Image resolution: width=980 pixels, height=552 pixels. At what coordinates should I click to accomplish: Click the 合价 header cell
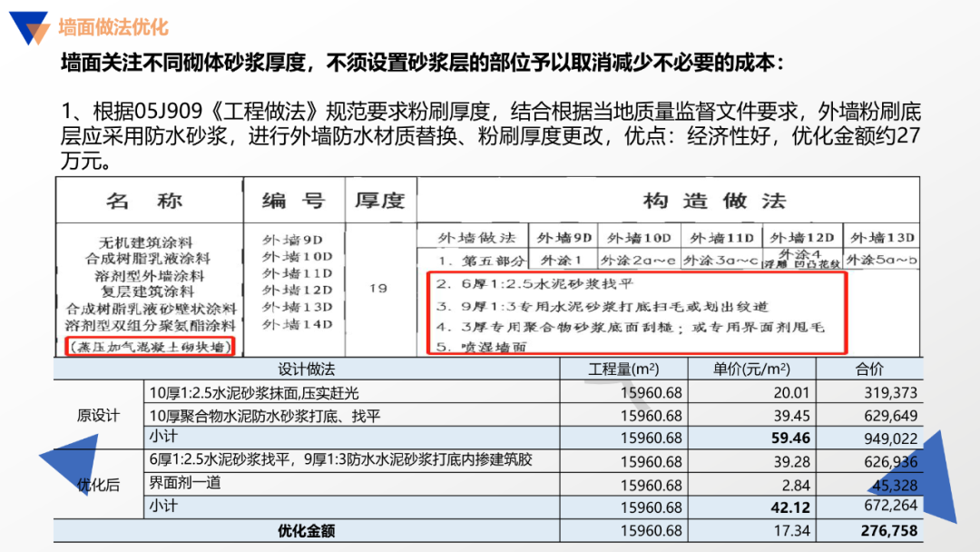(869, 370)
